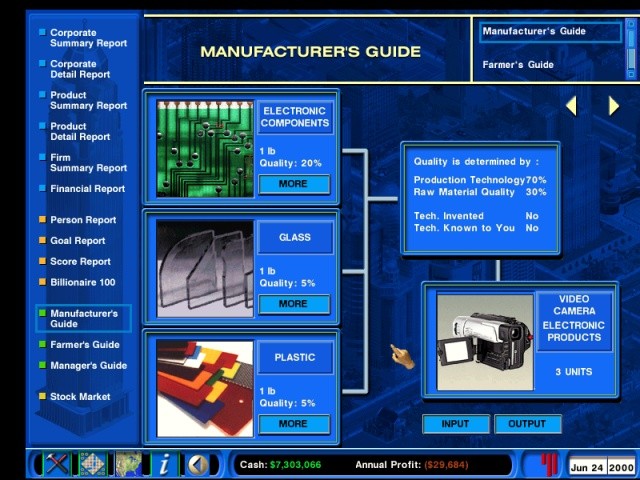This screenshot has height=480, width=640.
Task: Click the INPUT button
Action: [455, 424]
